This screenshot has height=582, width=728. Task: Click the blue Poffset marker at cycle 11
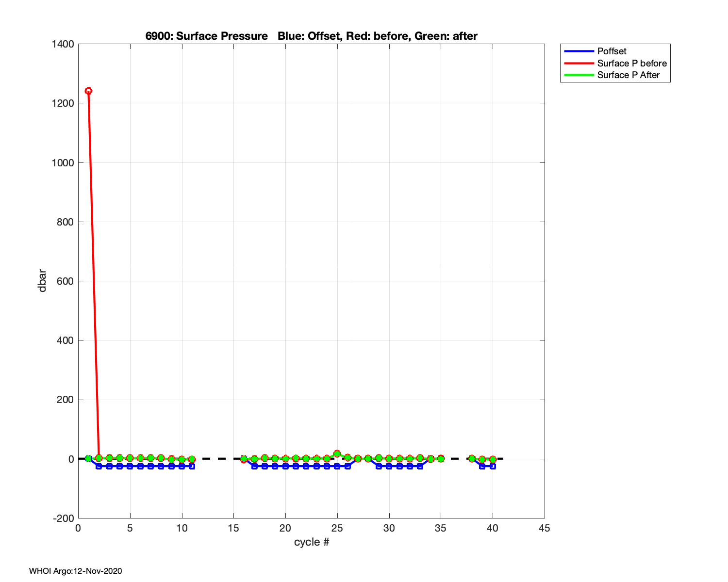192,466
